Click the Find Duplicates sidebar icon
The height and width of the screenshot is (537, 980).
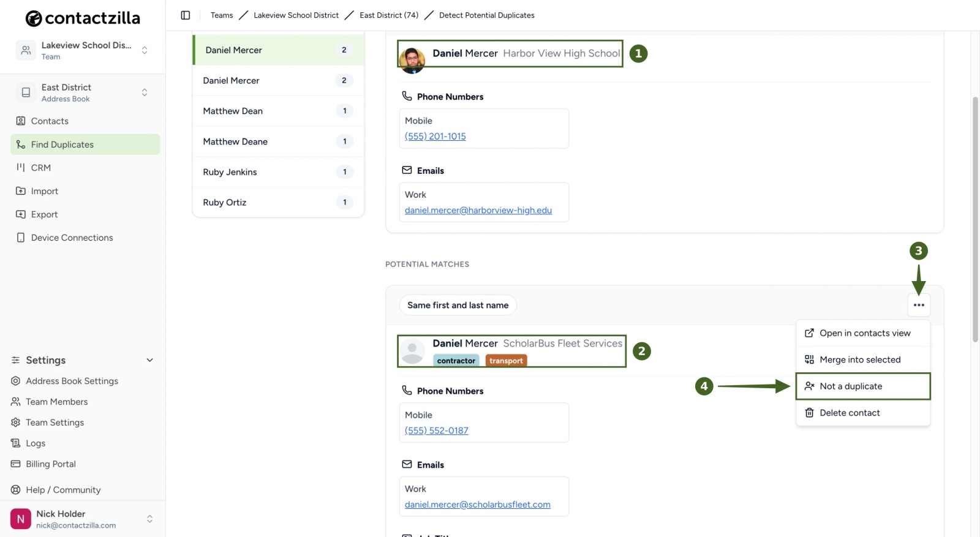click(x=21, y=145)
